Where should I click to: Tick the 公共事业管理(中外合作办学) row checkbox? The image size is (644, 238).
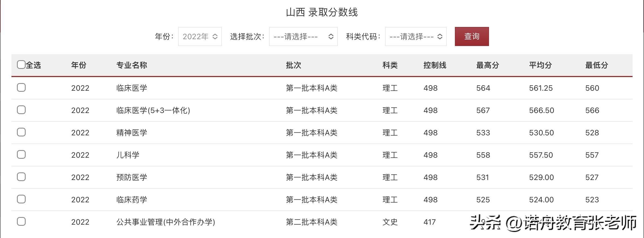(x=21, y=222)
